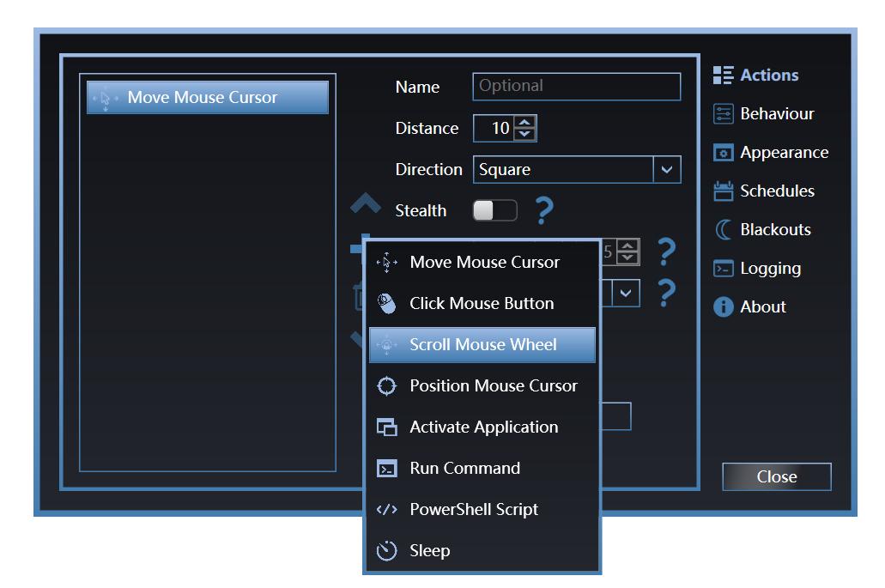The width and height of the screenshot is (885, 588).
Task: Click the Close button
Action: click(777, 476)
